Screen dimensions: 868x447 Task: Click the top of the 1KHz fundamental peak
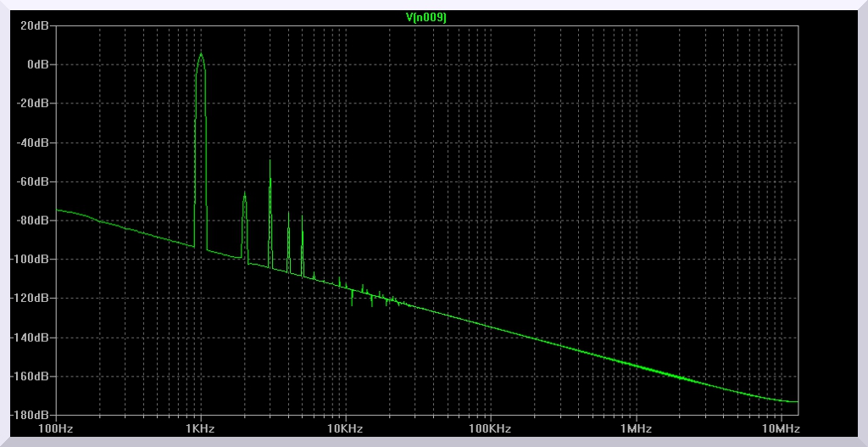[x=201, y=54]
